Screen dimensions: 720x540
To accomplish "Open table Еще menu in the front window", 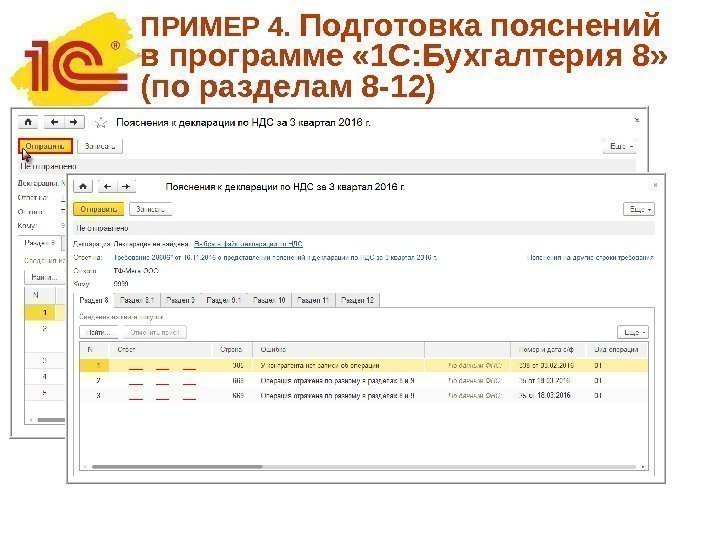I will click(633, 332).
